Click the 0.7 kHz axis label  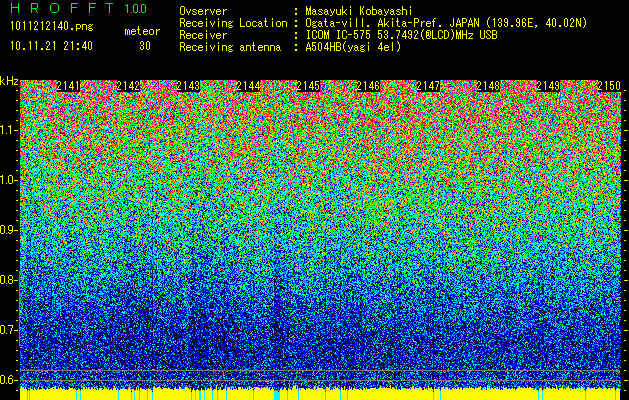click(8, 330)
